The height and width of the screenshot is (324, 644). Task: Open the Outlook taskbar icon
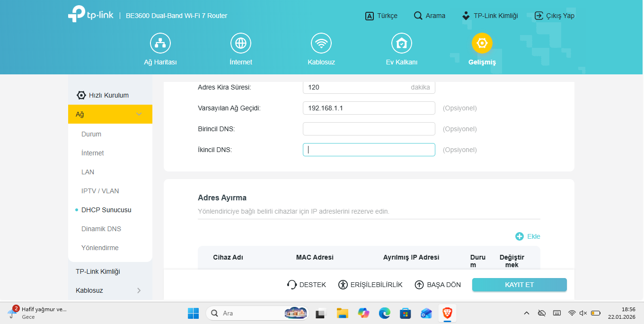(426, 313)
